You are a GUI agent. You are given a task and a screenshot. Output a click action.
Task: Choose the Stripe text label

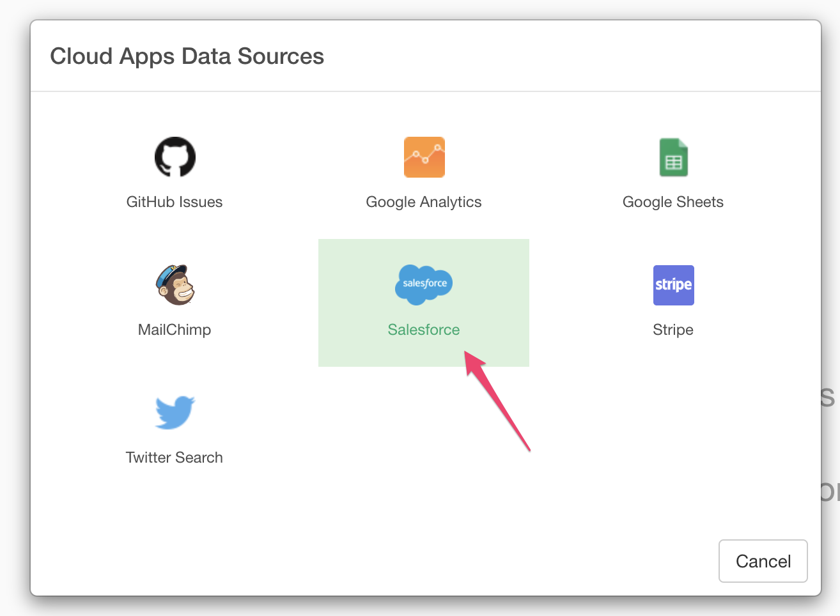coord(673,330)
